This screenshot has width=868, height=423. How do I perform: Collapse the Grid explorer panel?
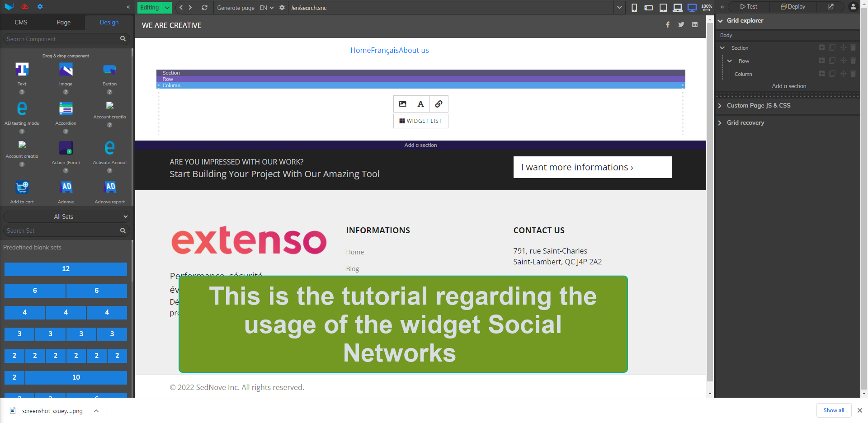(721, 21)
